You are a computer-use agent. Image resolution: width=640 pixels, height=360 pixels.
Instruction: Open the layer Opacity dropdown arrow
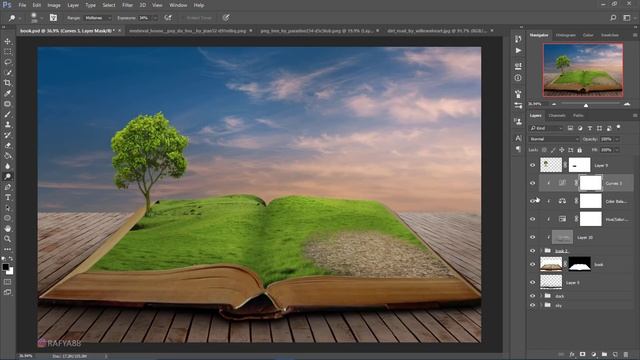click(617, 139)
